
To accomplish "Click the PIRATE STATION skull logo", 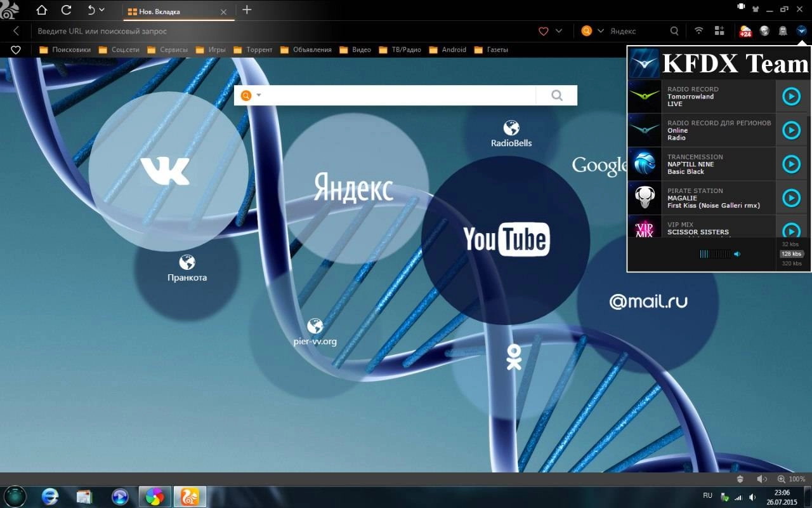I will (645, 198).
